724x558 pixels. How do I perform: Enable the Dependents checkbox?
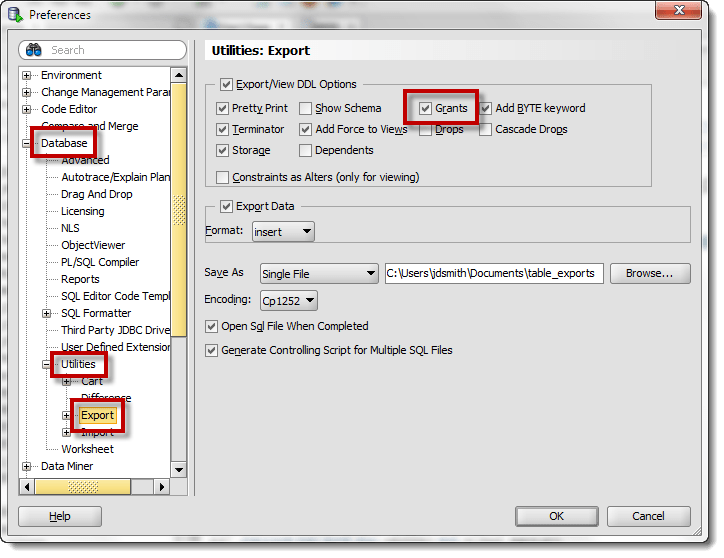pyautogui.click(x=305, y=150)
